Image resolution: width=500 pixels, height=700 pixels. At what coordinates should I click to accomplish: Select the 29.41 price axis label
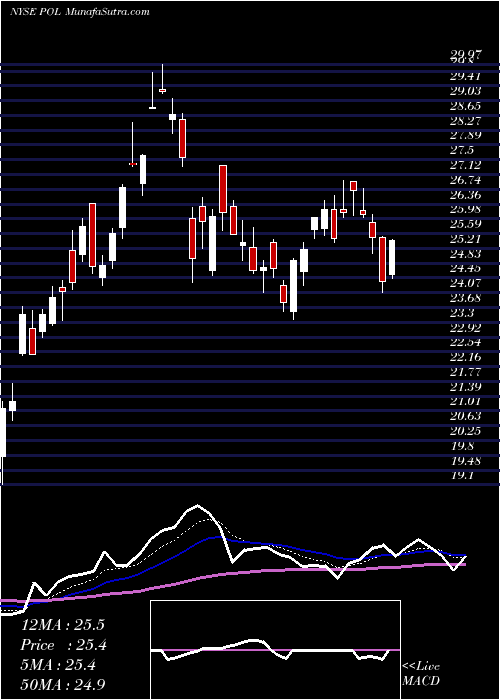465,76
